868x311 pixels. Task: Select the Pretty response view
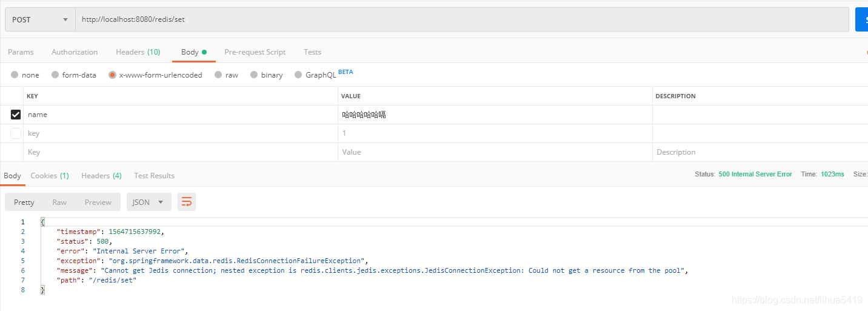pos(24,202)
